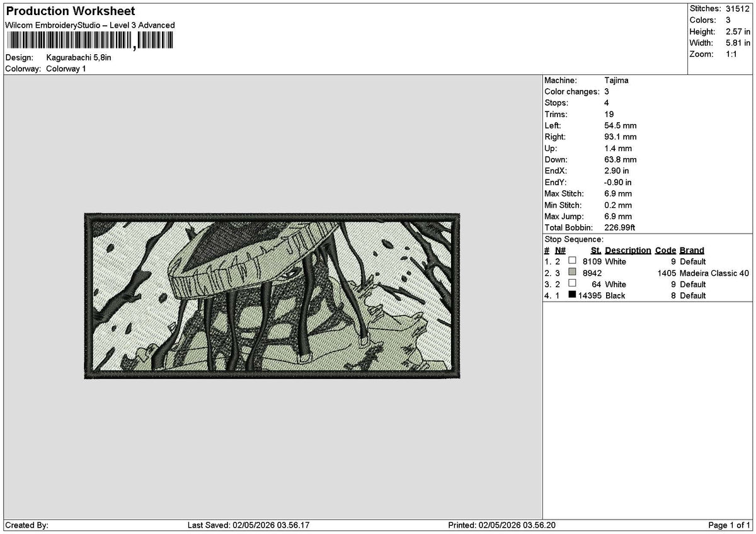Click the width value "5.81 in"
The height and width of the screenshot is (534, 756).
[x=738, y=43]
